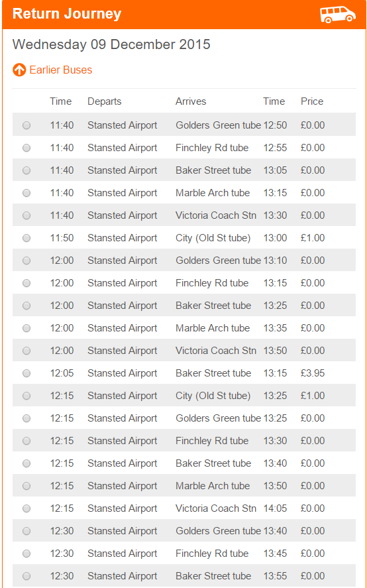Click the Earlier Buses up-arrow icon
367x588 pixels.
[19, 70]
